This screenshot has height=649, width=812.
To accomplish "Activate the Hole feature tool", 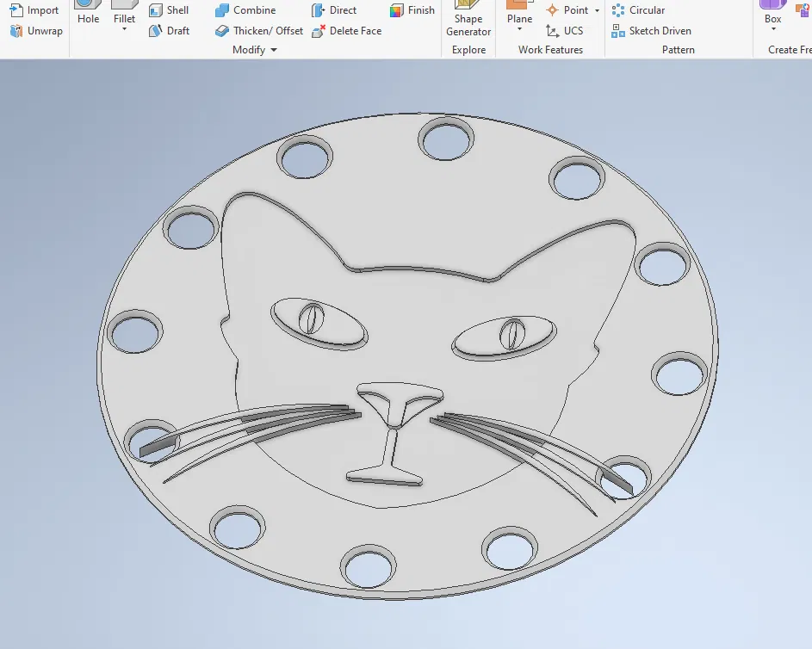I will pos(88,14).
